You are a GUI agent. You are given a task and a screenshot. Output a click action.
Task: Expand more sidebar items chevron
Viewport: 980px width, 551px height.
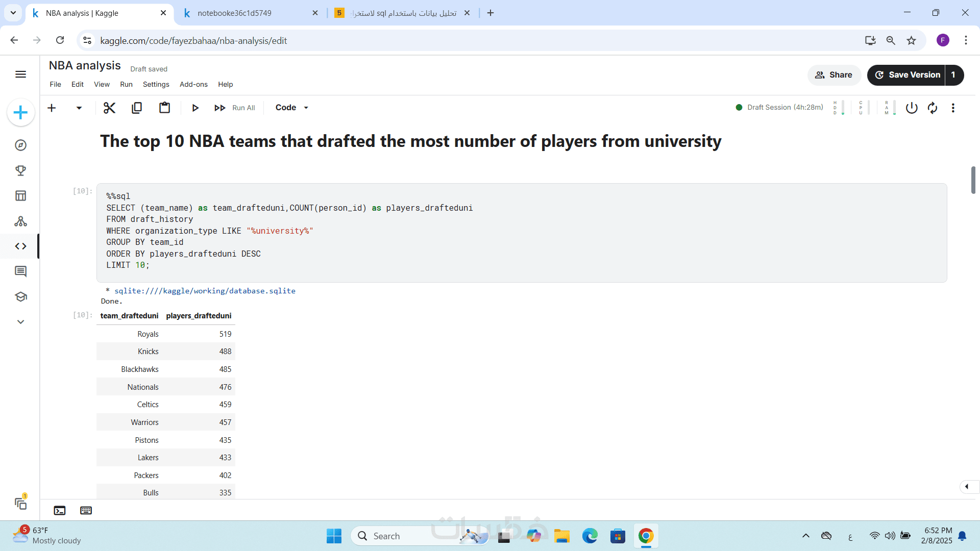click(20, 322)
